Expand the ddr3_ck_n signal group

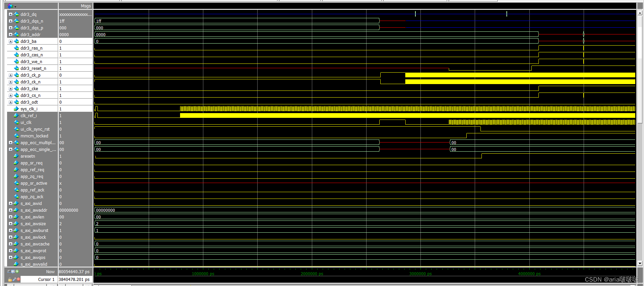10,82
